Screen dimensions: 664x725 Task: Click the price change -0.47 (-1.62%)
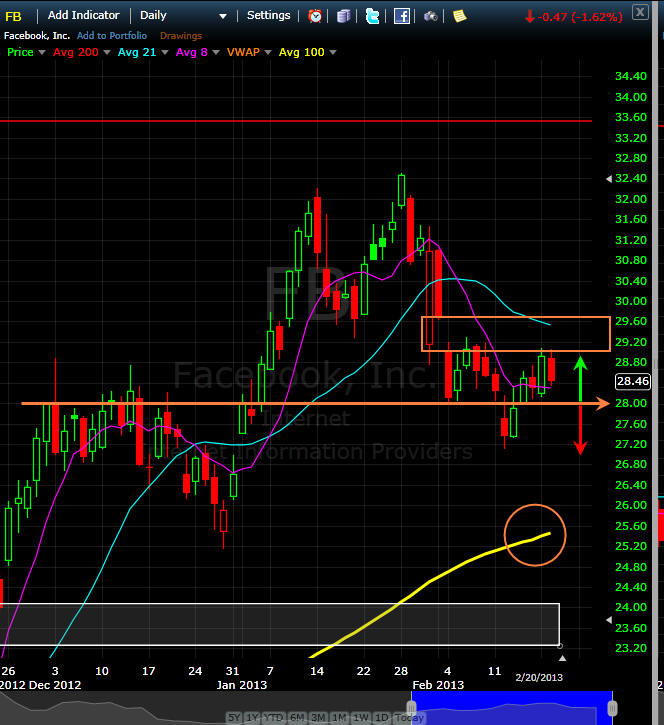(580, 17)
